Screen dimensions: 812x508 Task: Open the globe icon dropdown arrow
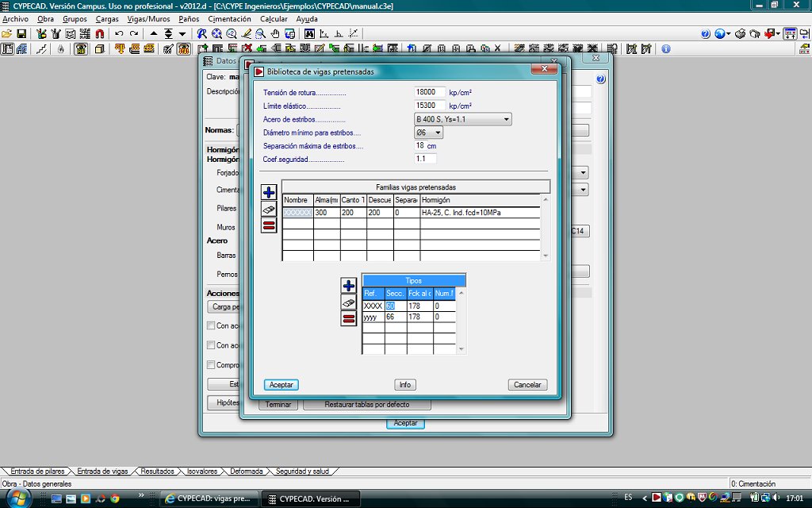728,34
